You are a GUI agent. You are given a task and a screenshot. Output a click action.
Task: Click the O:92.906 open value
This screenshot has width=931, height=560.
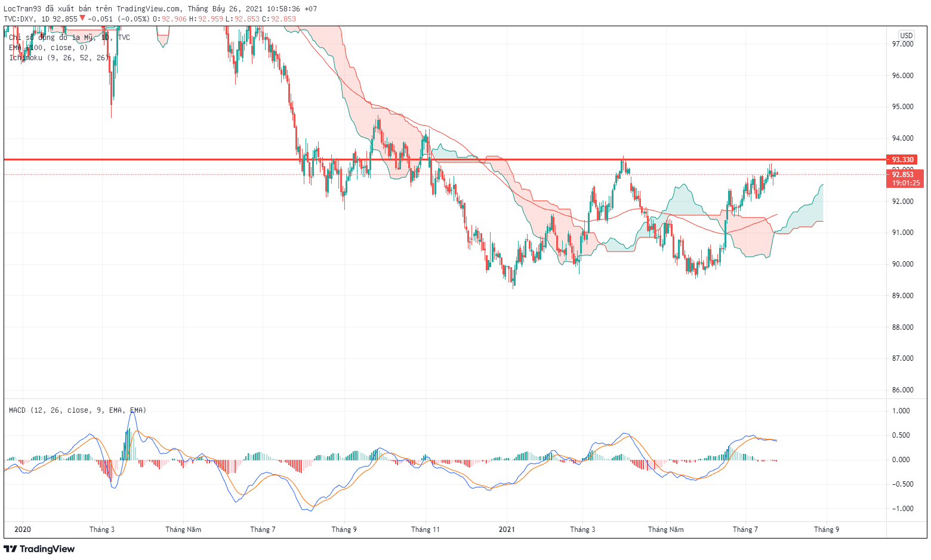170,18
